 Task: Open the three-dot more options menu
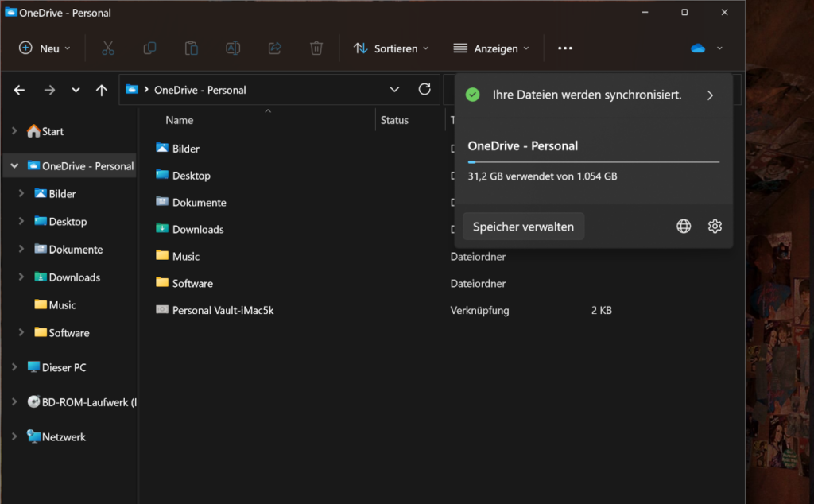pyautogui.click(x=565, y=48)
